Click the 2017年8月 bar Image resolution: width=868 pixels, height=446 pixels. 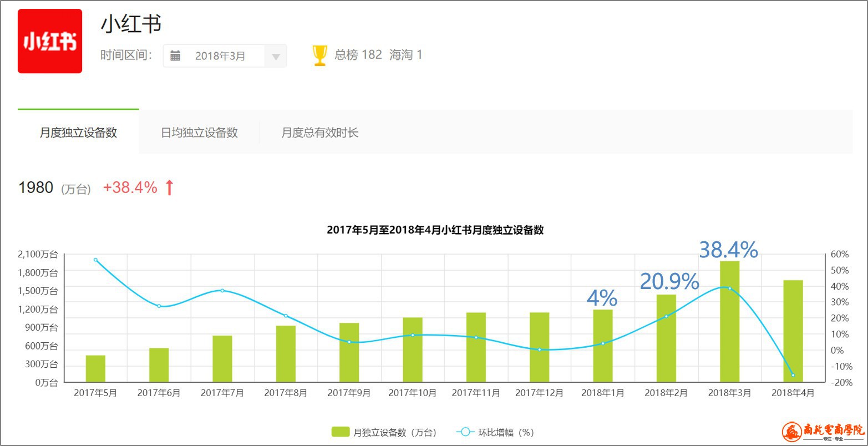click(286, 354)
